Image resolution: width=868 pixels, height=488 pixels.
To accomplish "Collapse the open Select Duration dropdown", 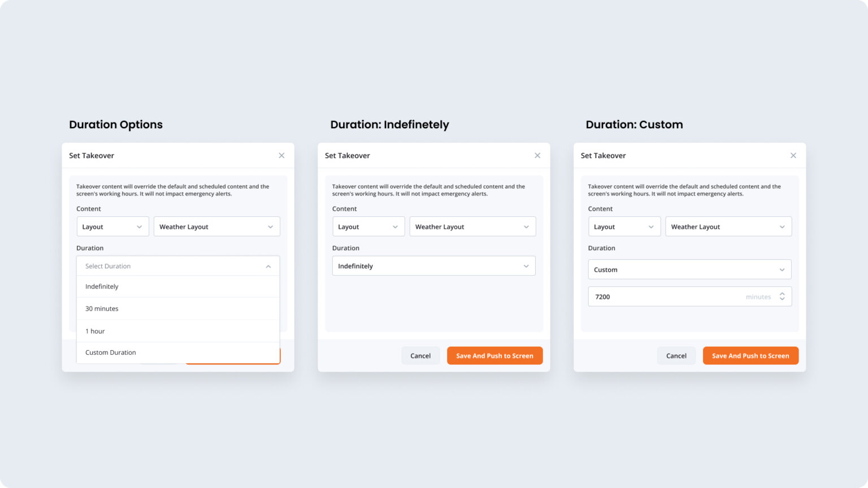I will pyautogui.click(x=268, y=266).
